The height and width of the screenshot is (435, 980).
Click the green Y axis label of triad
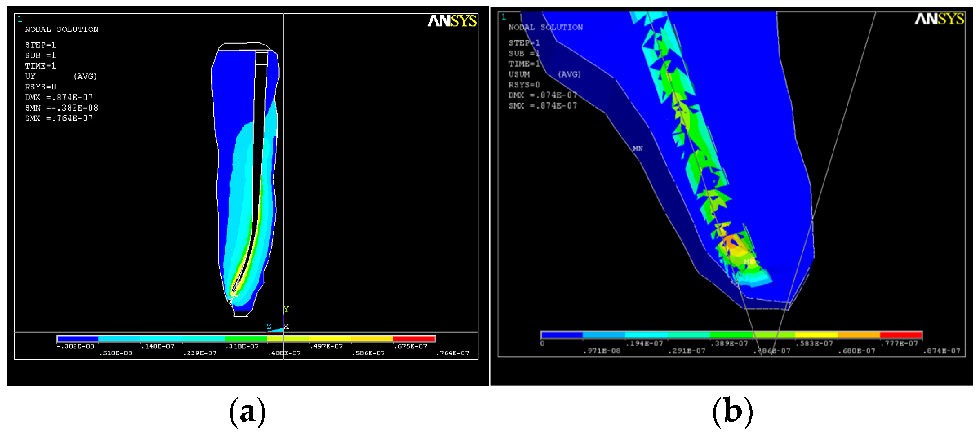pos(286,309)
